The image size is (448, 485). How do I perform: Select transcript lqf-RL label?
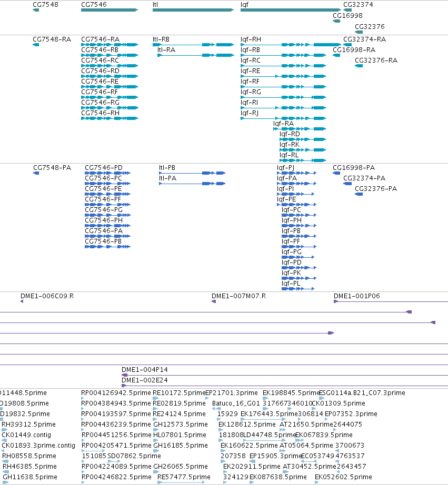pos(289,155)
